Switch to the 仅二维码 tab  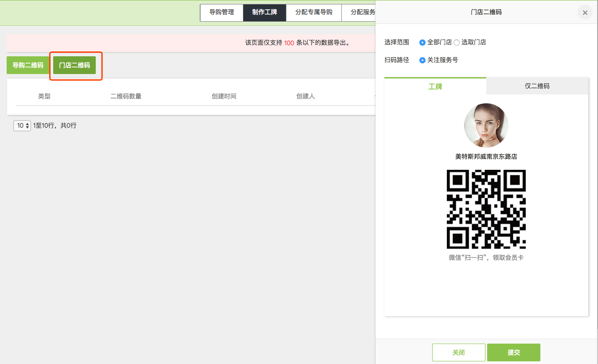tap(537, 86)
